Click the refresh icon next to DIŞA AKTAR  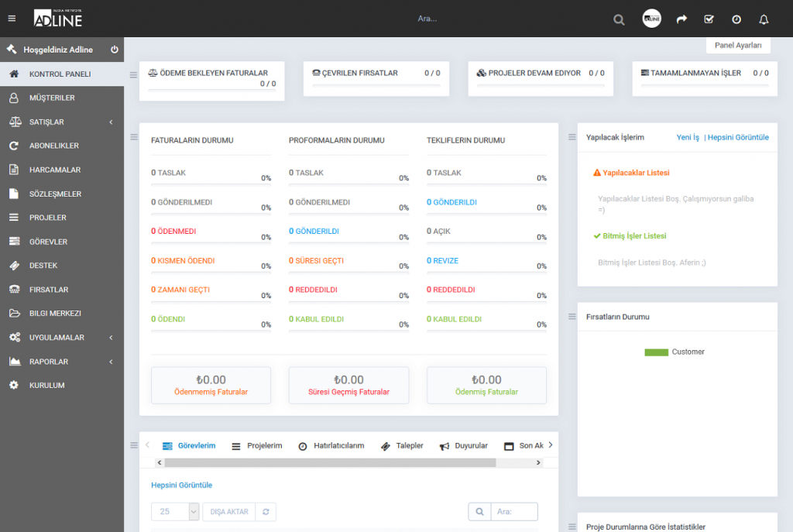coord(266,512)
